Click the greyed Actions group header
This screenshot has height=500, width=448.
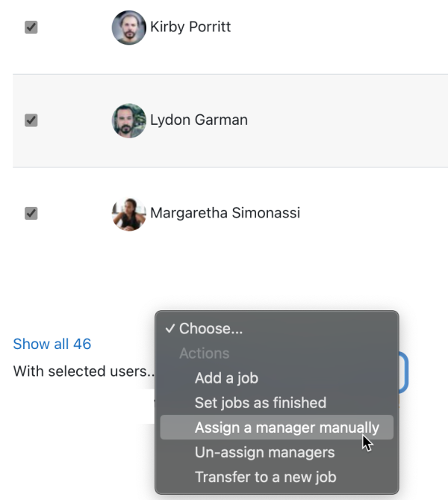click(205, 354)
